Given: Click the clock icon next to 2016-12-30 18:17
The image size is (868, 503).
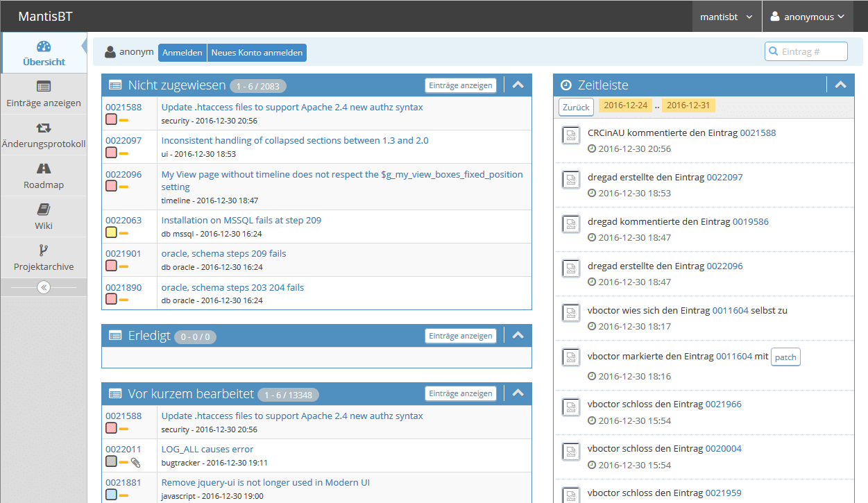Looking at the screenshot, I should (x=592, y=326).
